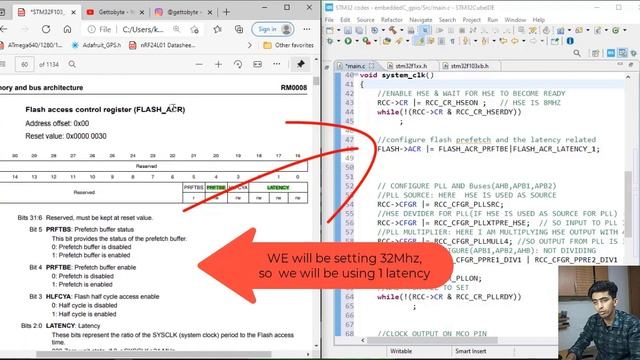Open External Tools with the red toolbox icon

click(x=367, y=41)
